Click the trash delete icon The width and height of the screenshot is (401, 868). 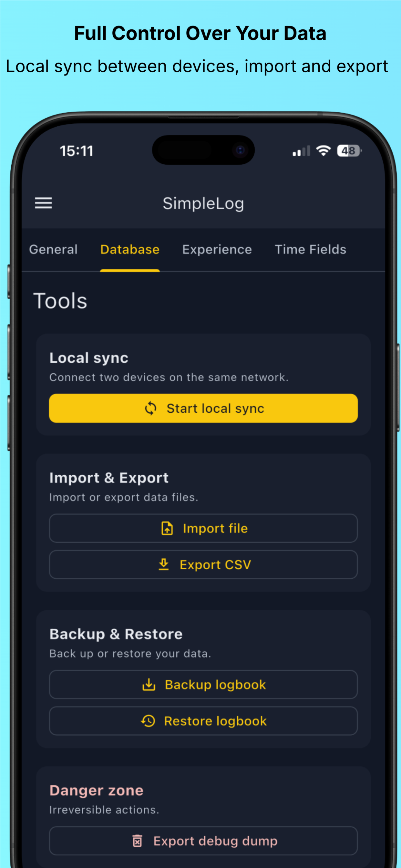[x=137, y=841]
